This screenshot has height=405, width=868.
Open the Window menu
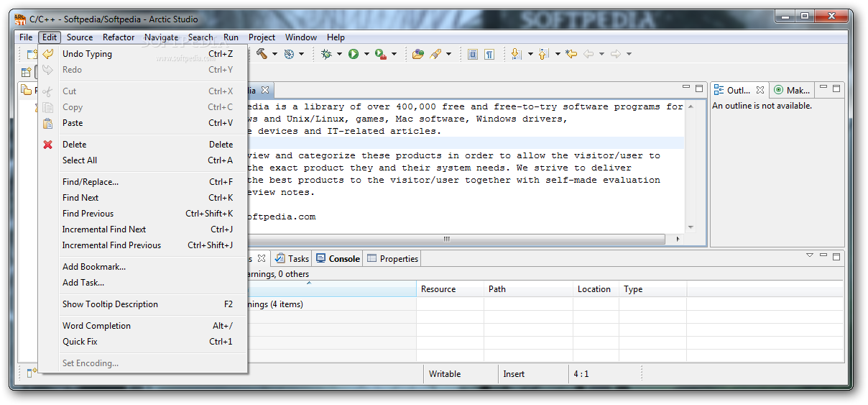coord(301,37)
